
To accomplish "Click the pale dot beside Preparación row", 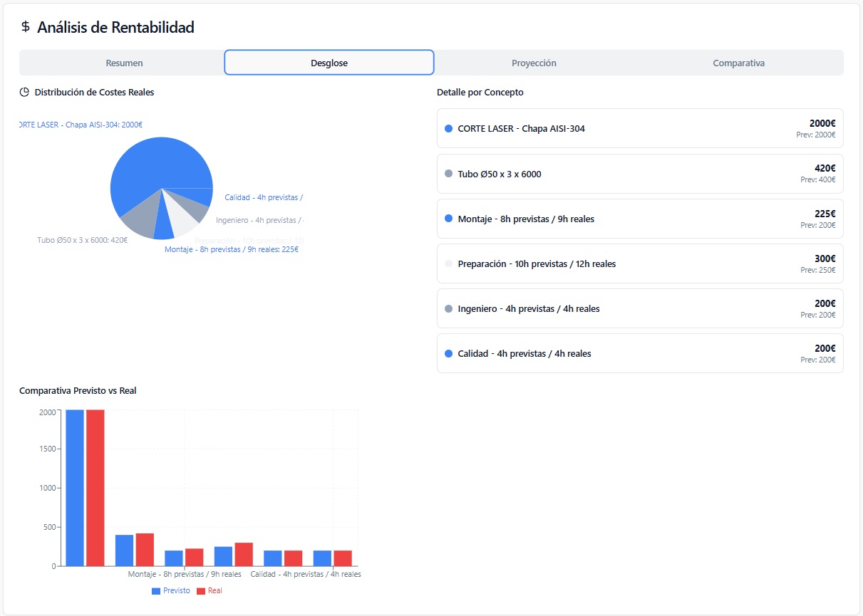I will point(448,263).
